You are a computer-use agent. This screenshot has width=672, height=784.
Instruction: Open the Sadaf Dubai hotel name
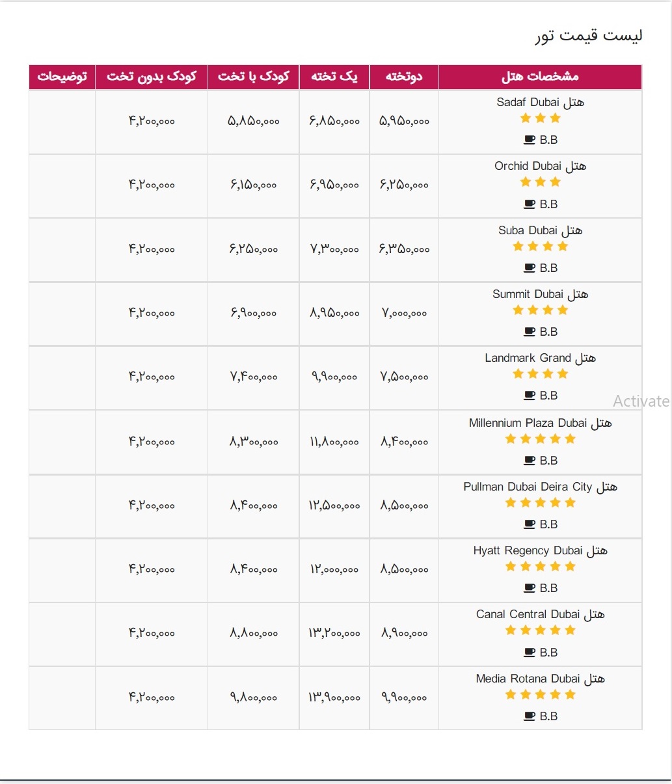click(540, 102)
